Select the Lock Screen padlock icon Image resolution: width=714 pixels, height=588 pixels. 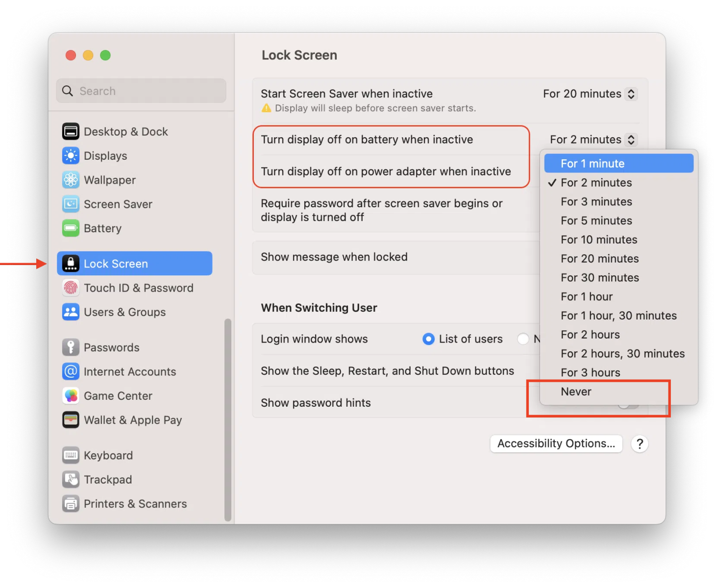(x=71, y=264)
